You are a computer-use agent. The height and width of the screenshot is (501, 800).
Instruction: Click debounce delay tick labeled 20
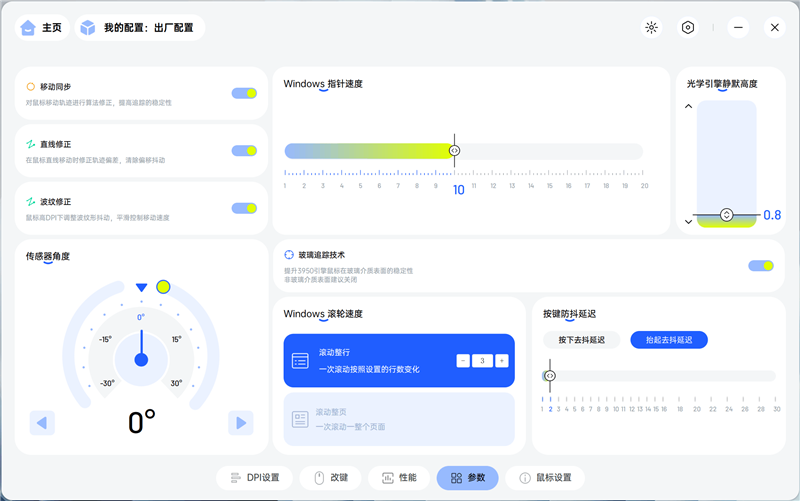[696, 409]
